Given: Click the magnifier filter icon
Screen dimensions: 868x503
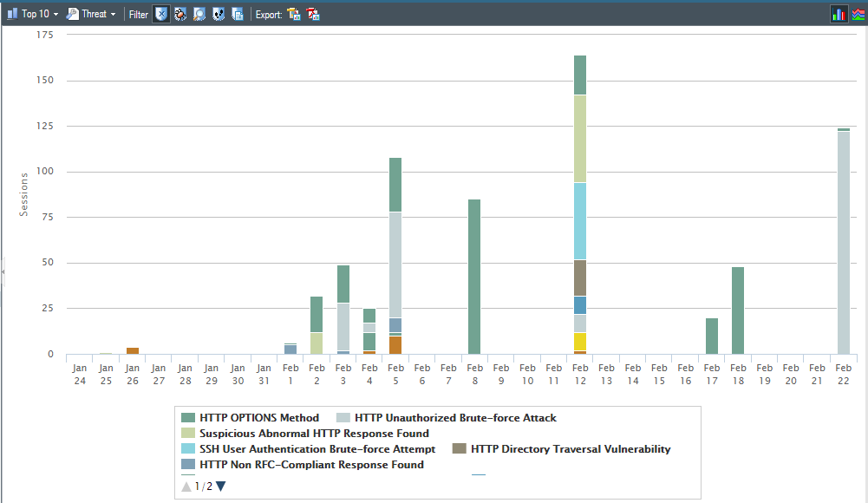Looking at the screenshot, I should [199, 14].
